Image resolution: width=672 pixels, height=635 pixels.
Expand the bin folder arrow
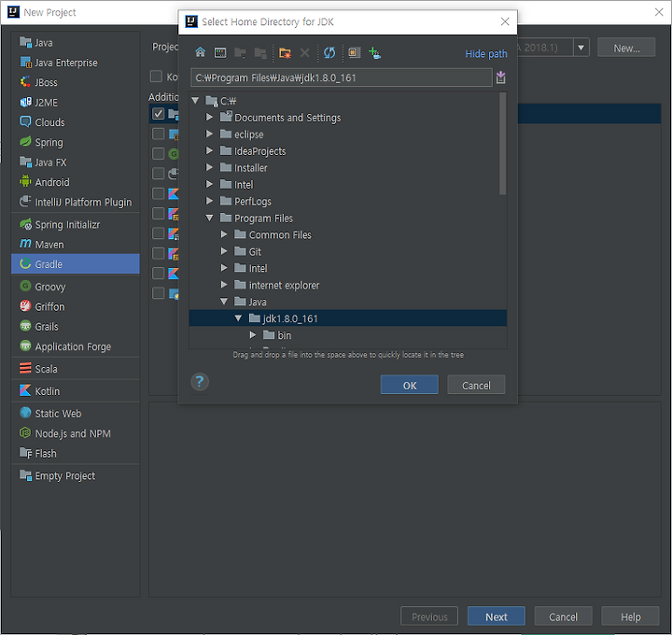[253, 334]
